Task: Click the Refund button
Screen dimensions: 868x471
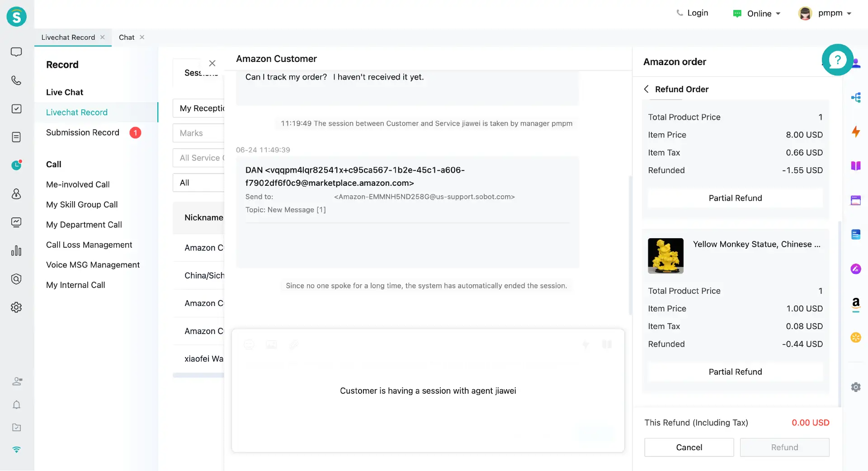Action: 784,447
